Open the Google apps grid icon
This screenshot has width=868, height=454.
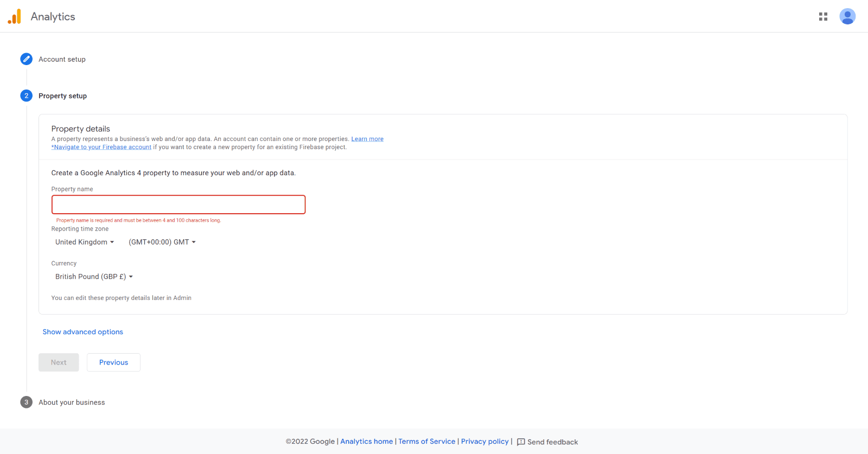(x=823, y=17)
